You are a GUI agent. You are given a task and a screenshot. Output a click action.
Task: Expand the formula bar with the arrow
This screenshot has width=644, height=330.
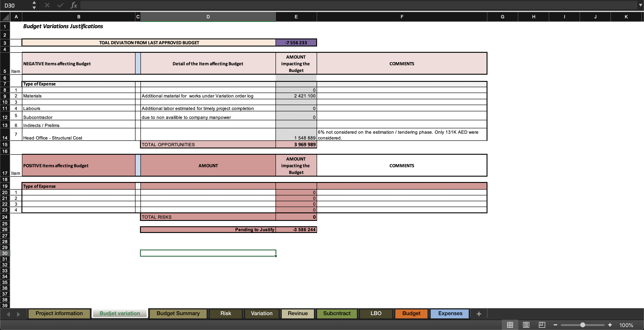[640, 5]
